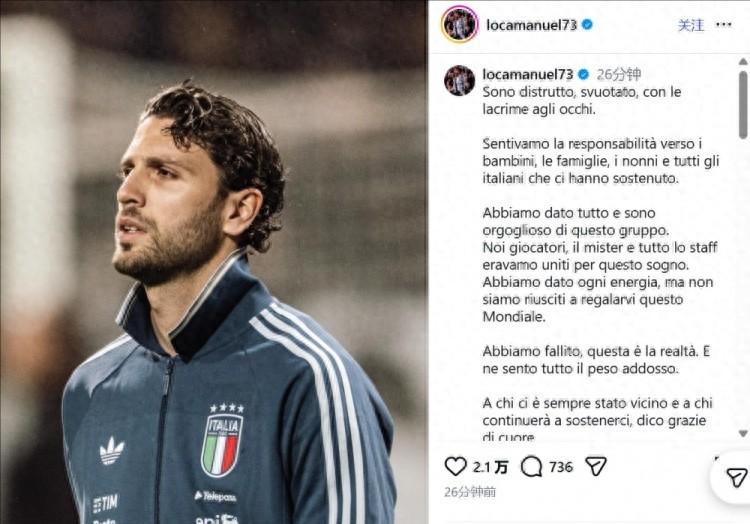Open the three-dot more options menu
This screenshot has height=524, width=750.
pos(724,25)
